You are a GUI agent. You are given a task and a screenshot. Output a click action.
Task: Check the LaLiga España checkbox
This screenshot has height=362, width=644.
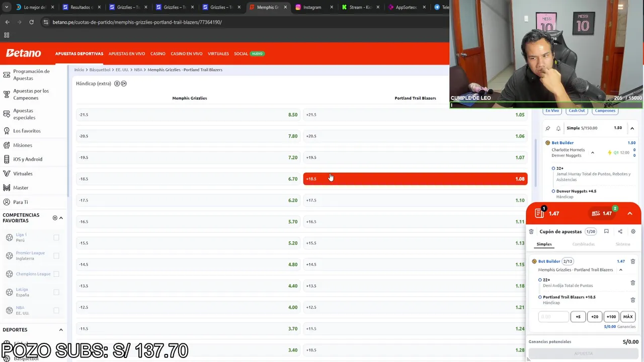(56, 292)
